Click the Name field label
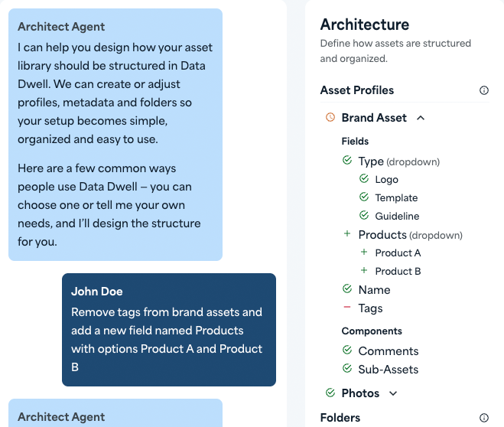The width and height of the screenshot is (504, 427). pyautogui.click(x=374, y=290)
